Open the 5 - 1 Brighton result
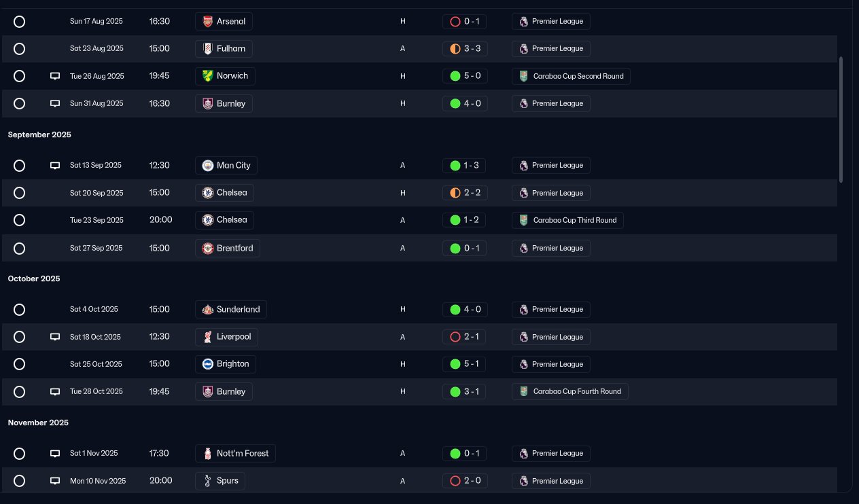This screenshot has height=504, width=859. click(x=464, y=364)
